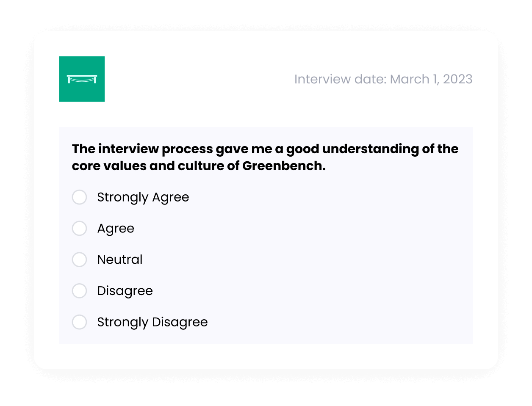This screenshot has width=532, height=406.
Task: Pick the standalone Disagree radio circle
Action: click(x=79, y=291)
